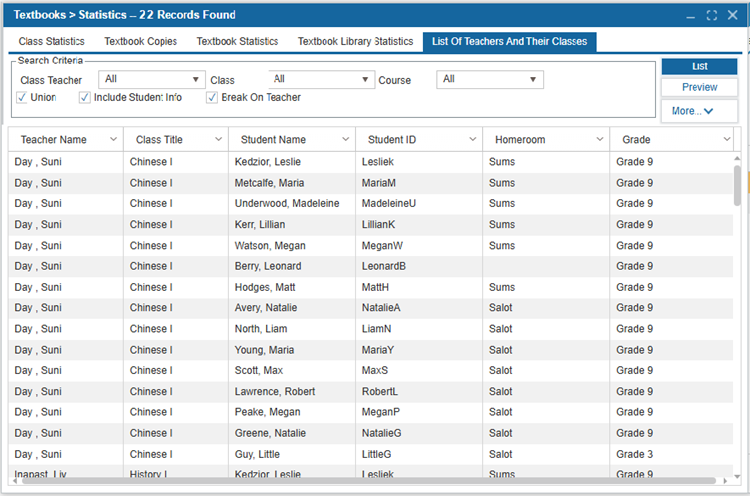The width and height of the screenshot is (750, 496).
Task: Open Teacher Name column filter chevron
Action: [113, 139]
